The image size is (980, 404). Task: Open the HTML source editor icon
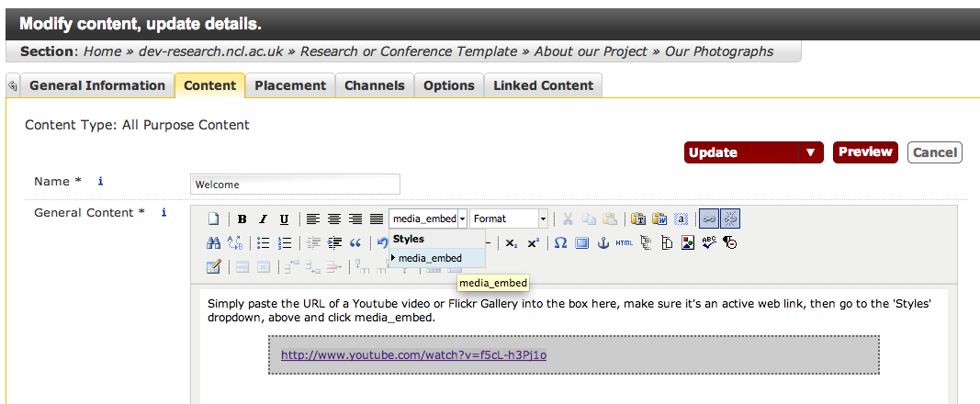pos(625,243)
